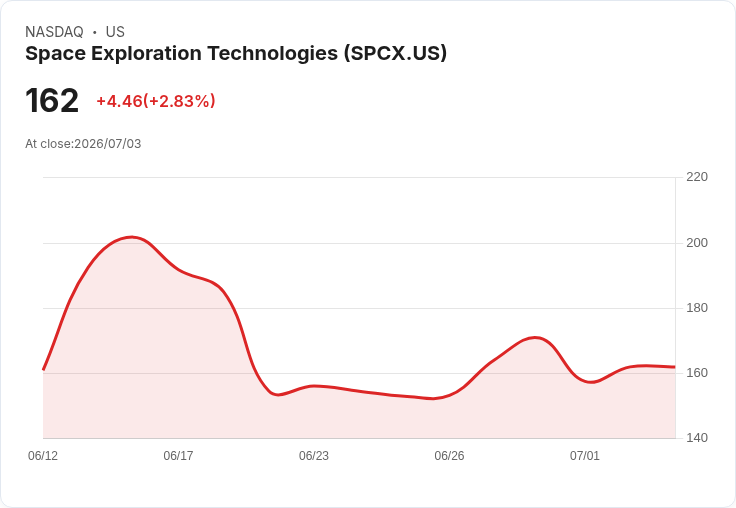The image size is (736, 508).
Task: Click the 160 price axis label
Action: [x=697, y=373]
